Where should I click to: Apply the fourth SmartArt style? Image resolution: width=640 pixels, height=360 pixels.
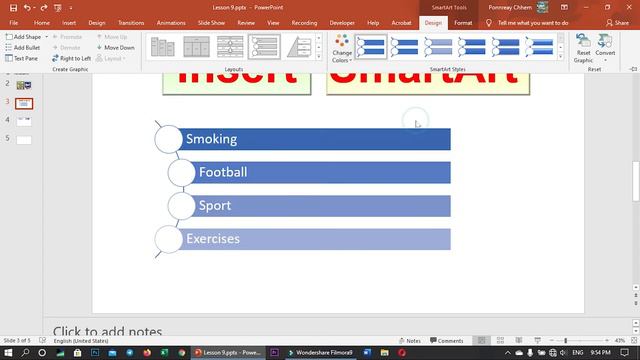(x=472, y=47)
